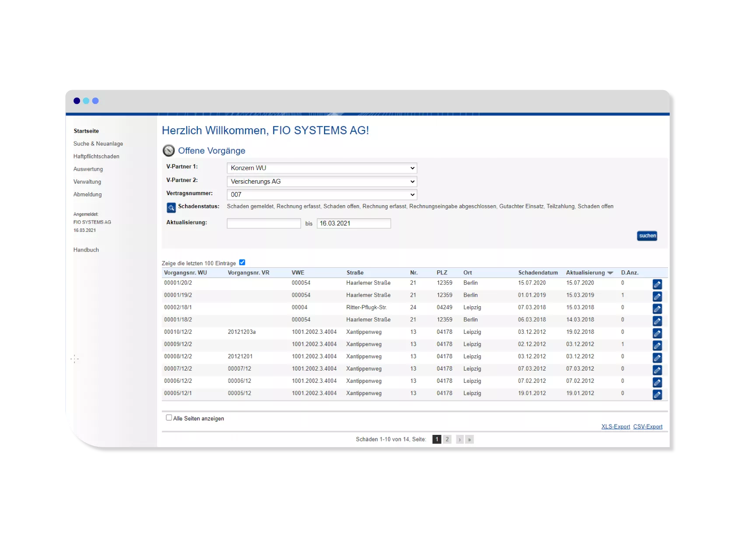Click Vorgangsnr. VR value 00007/12
The height and width of the screenshot is (560, 735).
(239, 369)
